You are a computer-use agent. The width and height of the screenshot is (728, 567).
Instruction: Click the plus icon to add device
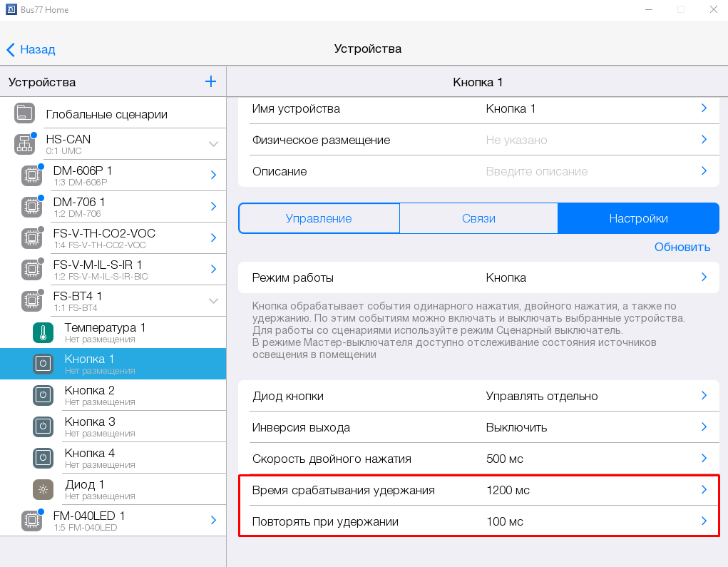coord(210,81)
